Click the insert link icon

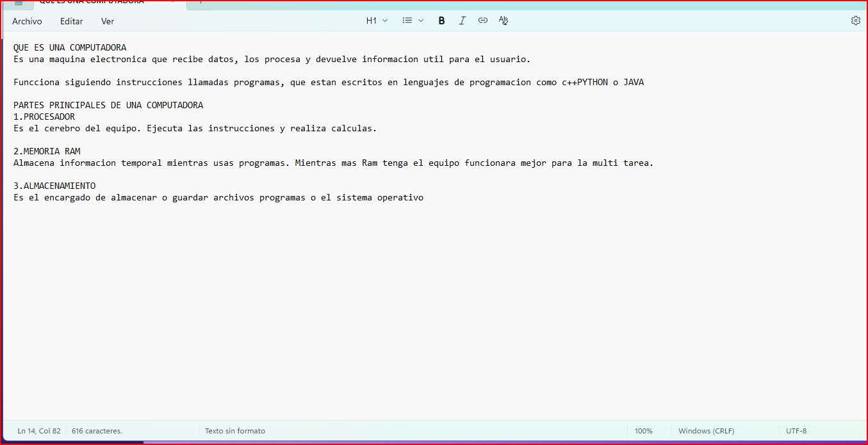483,20
